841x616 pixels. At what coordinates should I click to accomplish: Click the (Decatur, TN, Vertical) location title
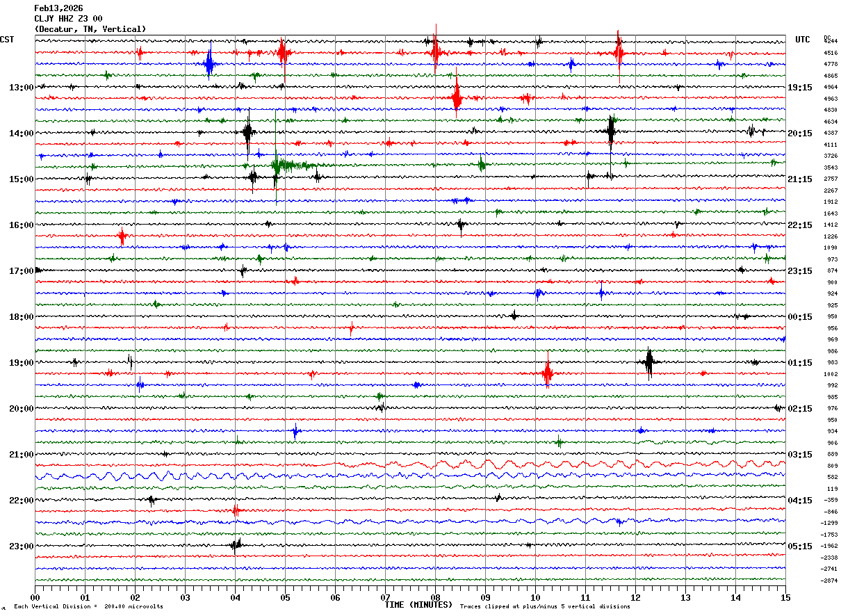pos(90,29)
